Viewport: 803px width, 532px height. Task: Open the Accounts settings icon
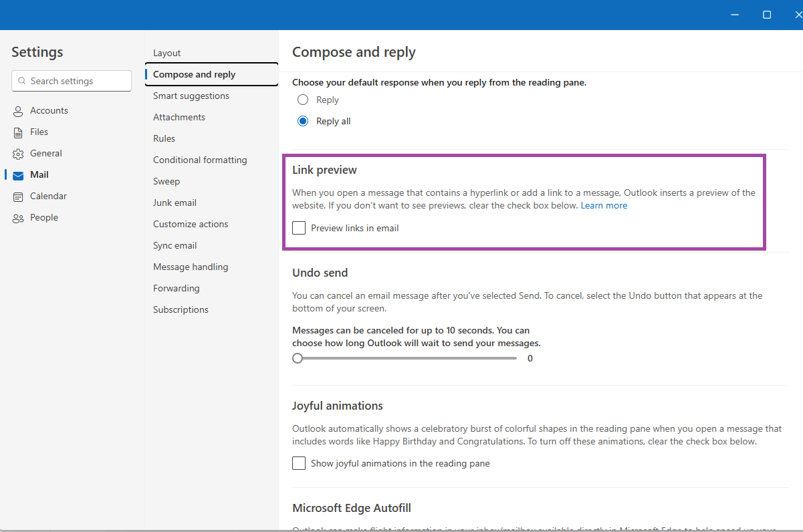17,110
